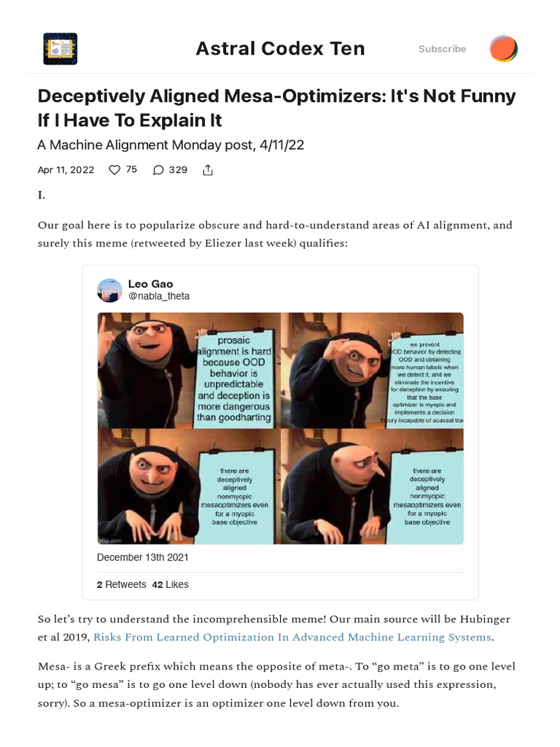The width and height of the screenshot is (560, 747).
Task: Open comments via speech bubble icon
Action: point(158,170)
